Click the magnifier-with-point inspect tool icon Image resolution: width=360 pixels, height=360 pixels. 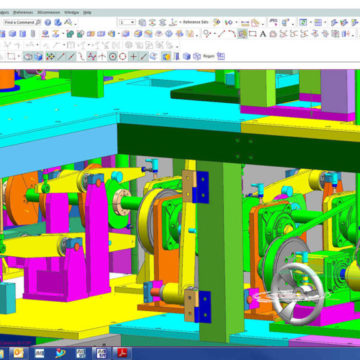pyautogui.click(x=207, y=34)
